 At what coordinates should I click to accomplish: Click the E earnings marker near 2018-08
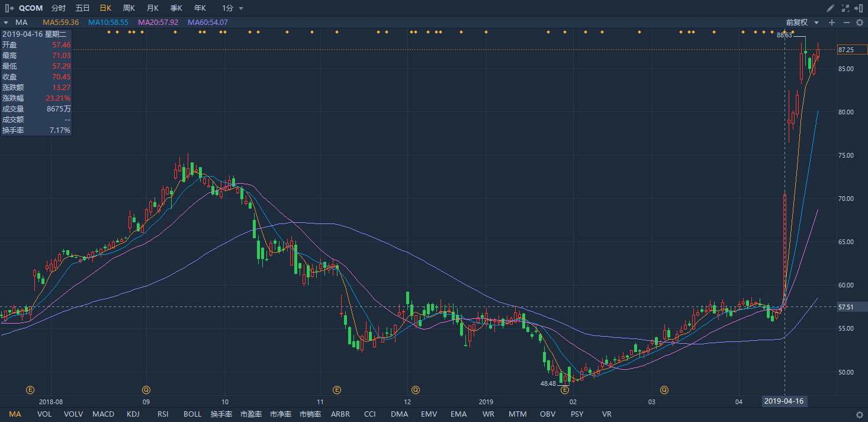pyautogui.click(x=30, y=389)
